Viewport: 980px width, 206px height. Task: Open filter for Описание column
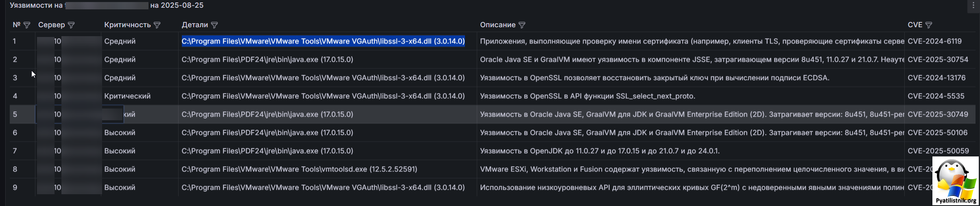[x=522, y=25]
